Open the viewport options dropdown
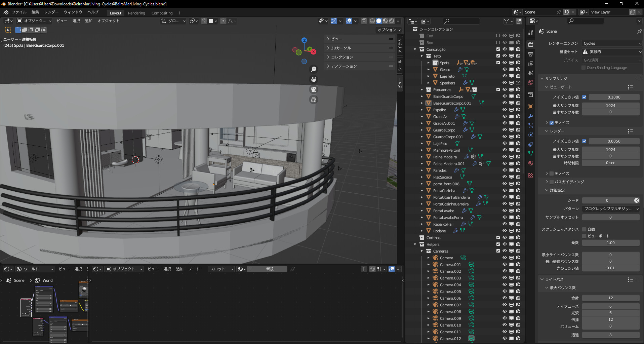The width and height of the screenshot is (644, 344). click(389, 30)
